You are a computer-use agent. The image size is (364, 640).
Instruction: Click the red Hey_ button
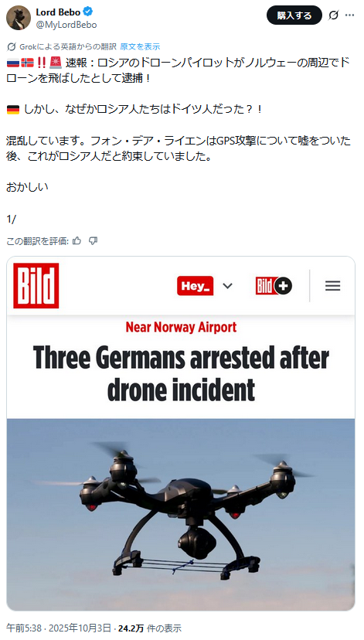point(195,286)
